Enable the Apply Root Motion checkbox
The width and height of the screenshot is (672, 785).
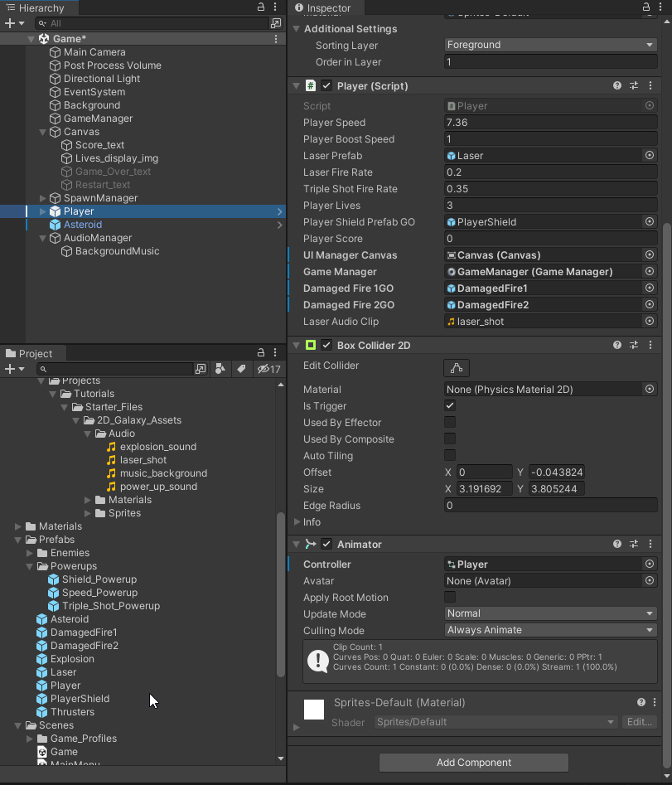click(450, 597)
